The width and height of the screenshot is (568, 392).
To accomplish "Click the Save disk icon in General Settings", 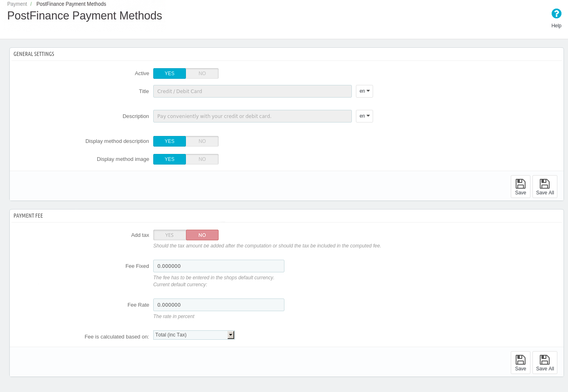I will point(520,187).
